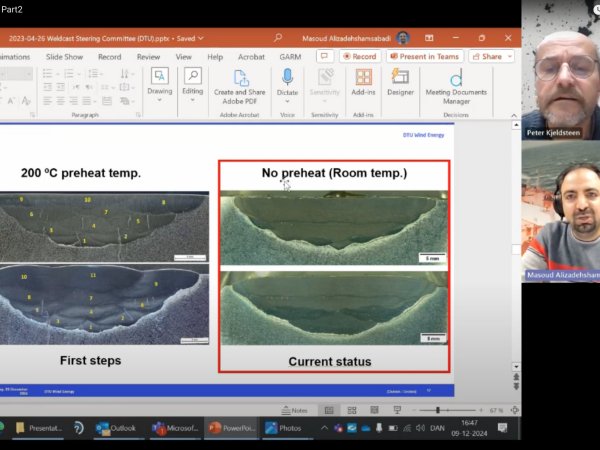Open the Add-ins gallery
The height and width of the screenshot is (450, 600).
[x=363, y=82]
